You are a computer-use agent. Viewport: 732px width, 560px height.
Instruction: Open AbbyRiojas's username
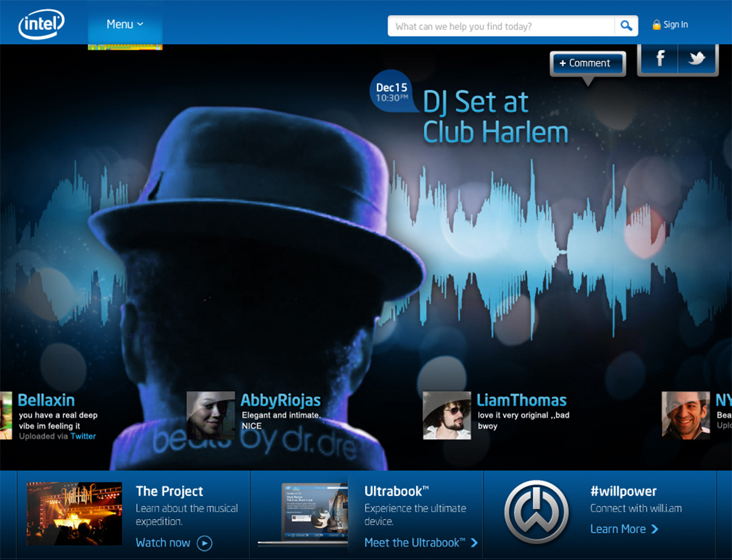pos(281,401)
